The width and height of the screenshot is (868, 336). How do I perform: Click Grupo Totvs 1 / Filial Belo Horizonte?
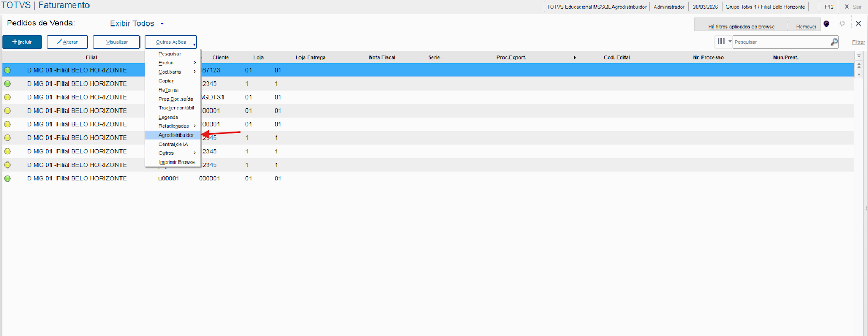coord(765,7)
